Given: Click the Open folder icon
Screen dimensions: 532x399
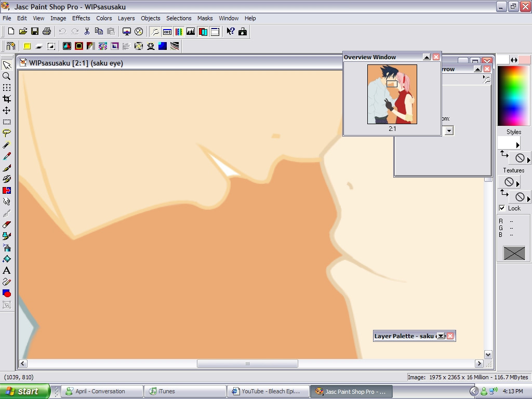Looking at the screenshot, I should tap(23, 32).
